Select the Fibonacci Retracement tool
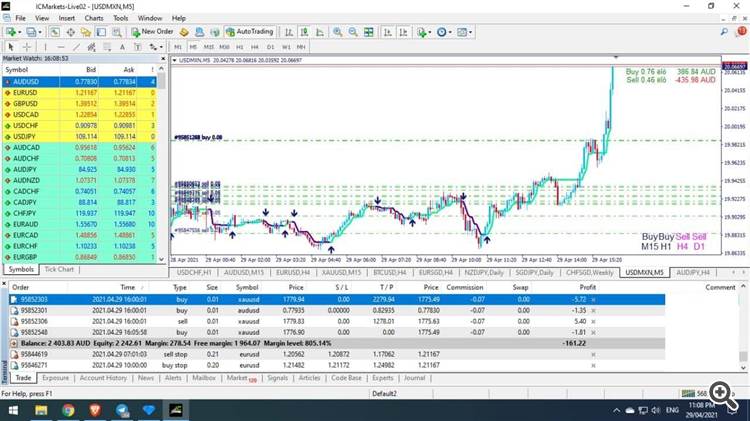The height and width of the screenshot is (421, 750). (x=107, y=47)
